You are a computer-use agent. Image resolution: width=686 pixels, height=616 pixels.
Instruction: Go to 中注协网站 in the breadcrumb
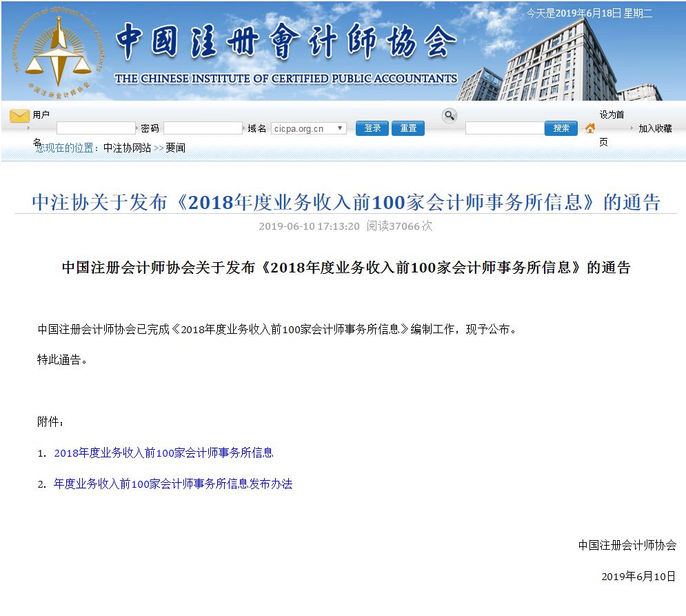(127, 148)
